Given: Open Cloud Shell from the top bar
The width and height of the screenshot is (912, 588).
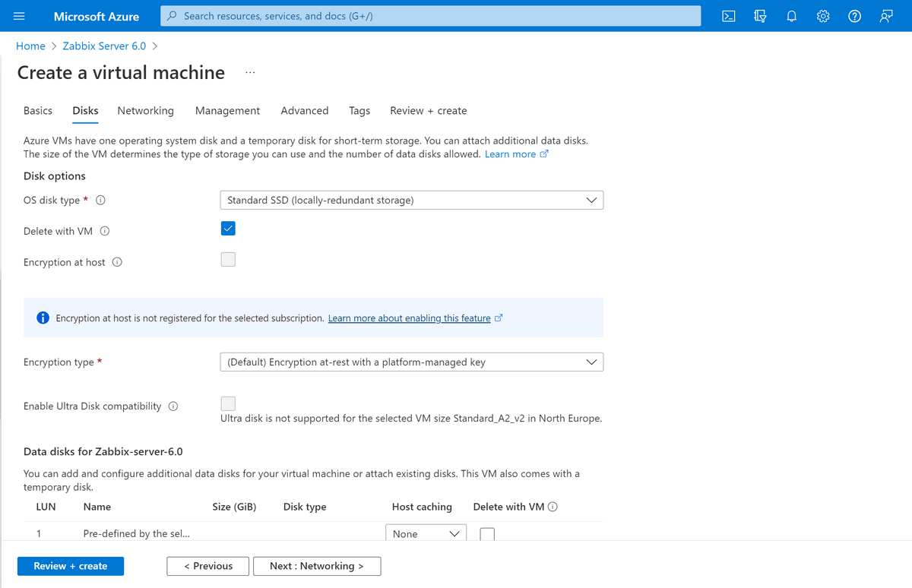Looking at the screenshot, I should tap(728, 16).
